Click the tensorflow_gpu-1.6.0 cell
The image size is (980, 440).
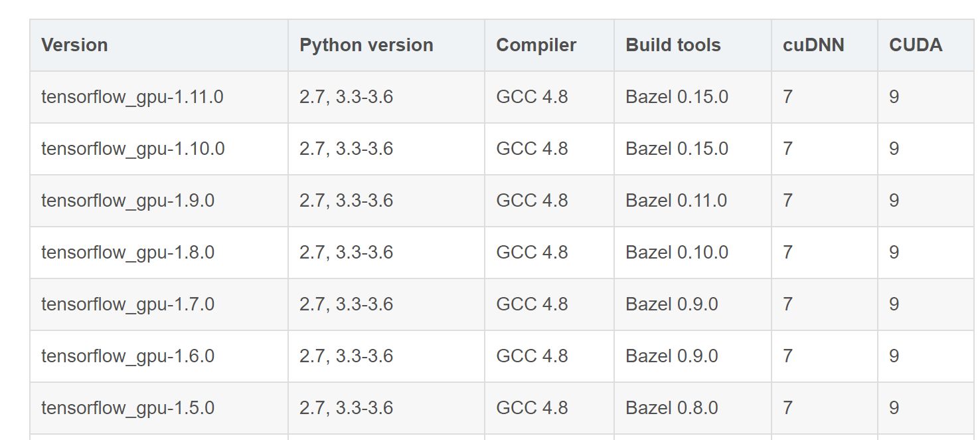coord(159,356)
